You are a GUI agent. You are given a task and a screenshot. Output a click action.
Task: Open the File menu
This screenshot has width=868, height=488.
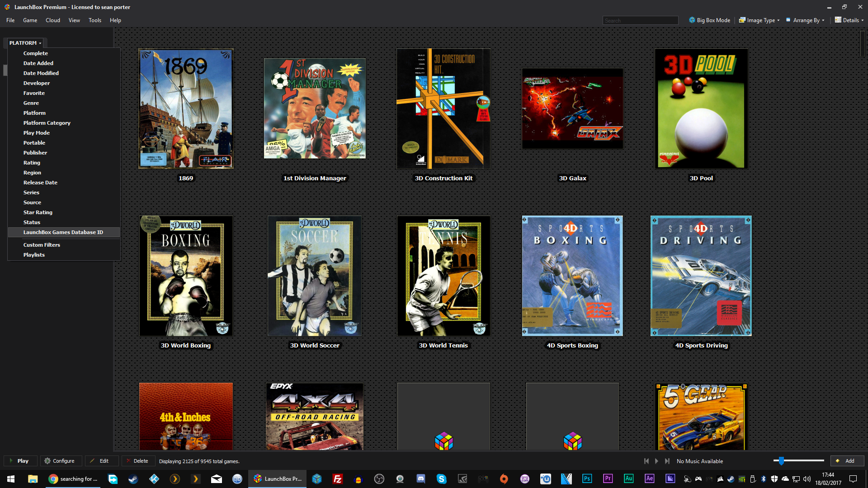(x=10, y=20)
